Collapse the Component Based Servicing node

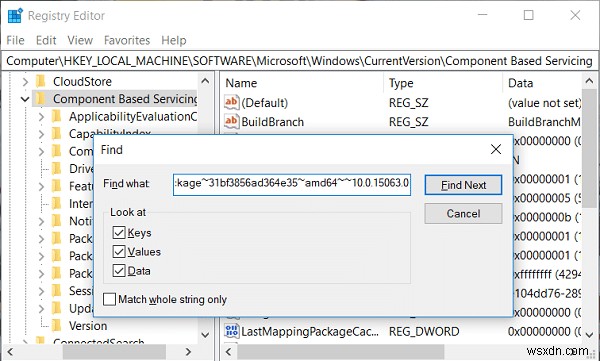point(25,100)
